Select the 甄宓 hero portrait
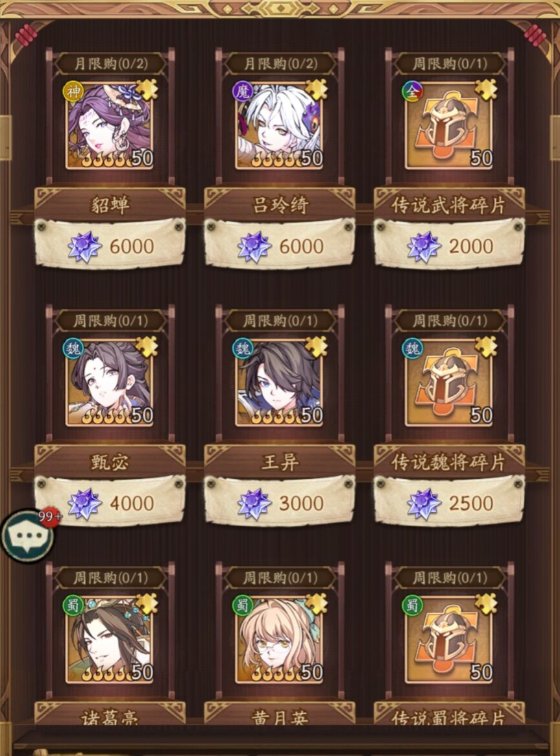This screenshot has height=756, width=560. coord(110,383)
